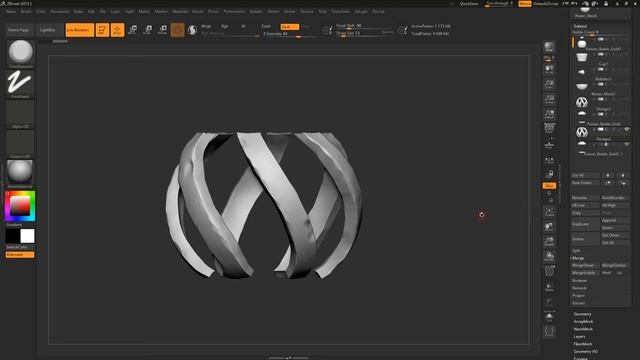Expand the Geometry section

pyautogui.click(x=582, y=314)
